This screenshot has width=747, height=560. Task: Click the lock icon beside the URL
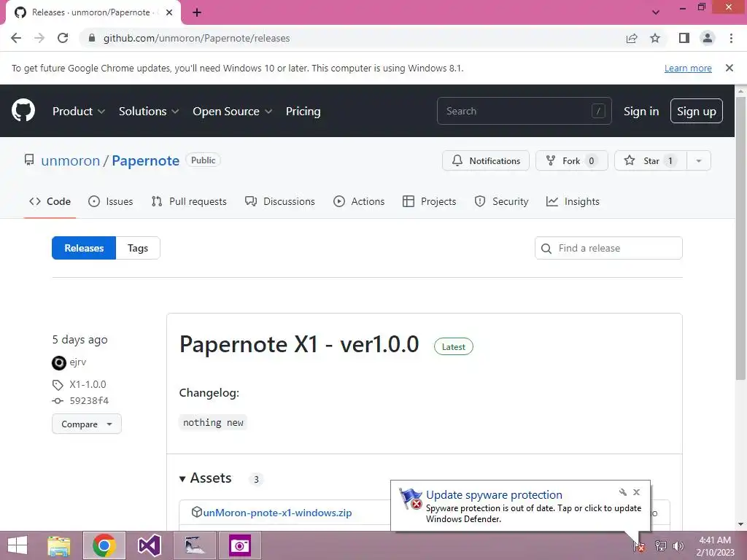point(92,38)
